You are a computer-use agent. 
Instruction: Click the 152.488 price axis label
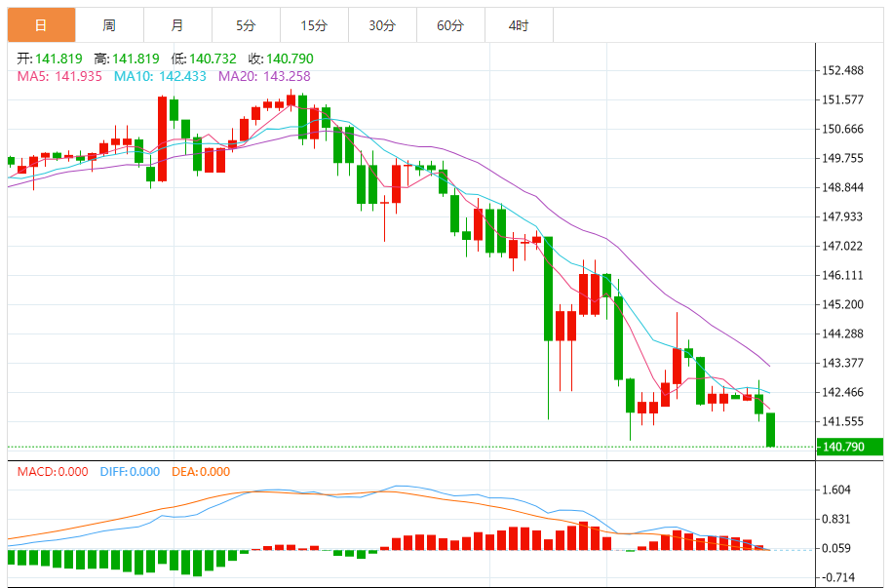click(x=842, y=70)
